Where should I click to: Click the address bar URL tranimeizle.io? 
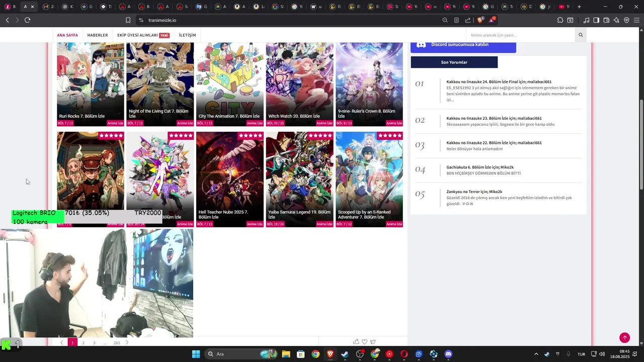click(x=162, y=20)
